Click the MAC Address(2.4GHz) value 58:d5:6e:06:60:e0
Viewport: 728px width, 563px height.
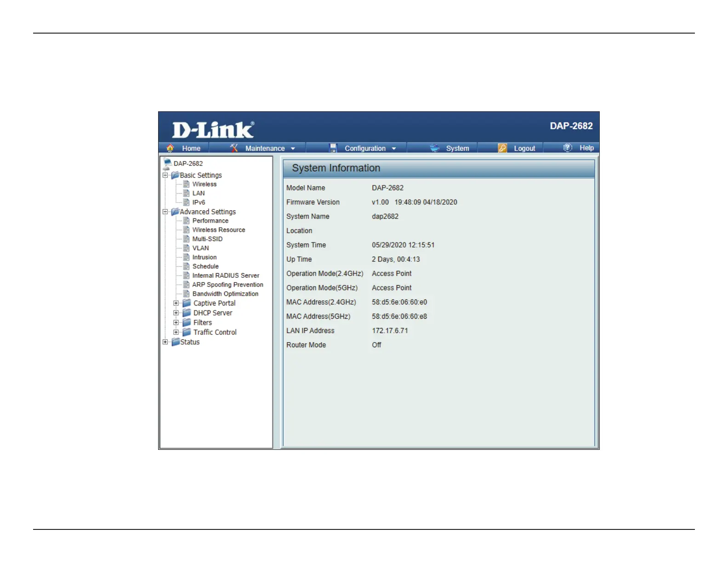tap(399, 302)
